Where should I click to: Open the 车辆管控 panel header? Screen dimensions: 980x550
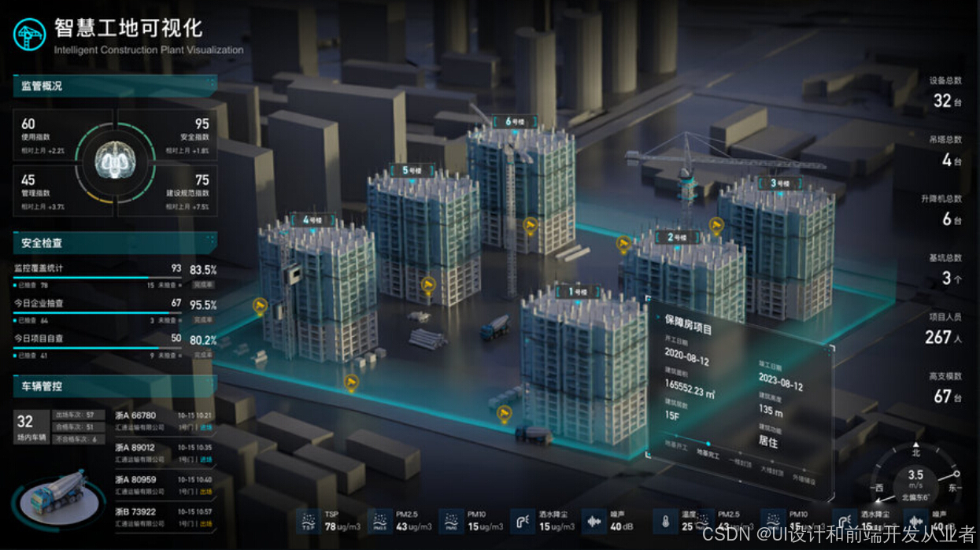pos(115,386)
